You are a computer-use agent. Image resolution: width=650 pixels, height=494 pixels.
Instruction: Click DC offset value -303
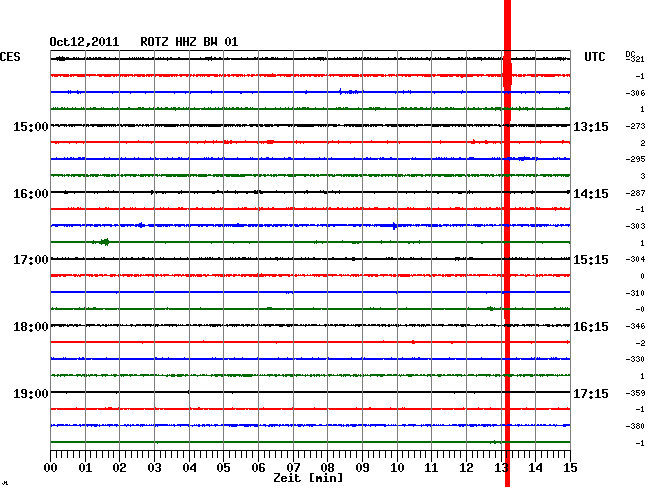pyautogui.click(x=635, y=226)
